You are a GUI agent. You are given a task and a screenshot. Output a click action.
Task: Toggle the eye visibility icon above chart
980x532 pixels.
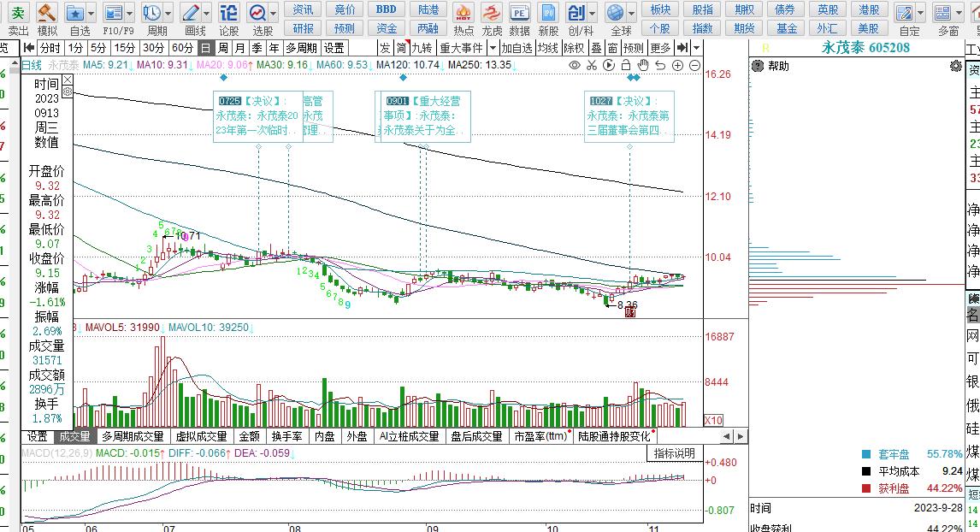pos(575,65)
